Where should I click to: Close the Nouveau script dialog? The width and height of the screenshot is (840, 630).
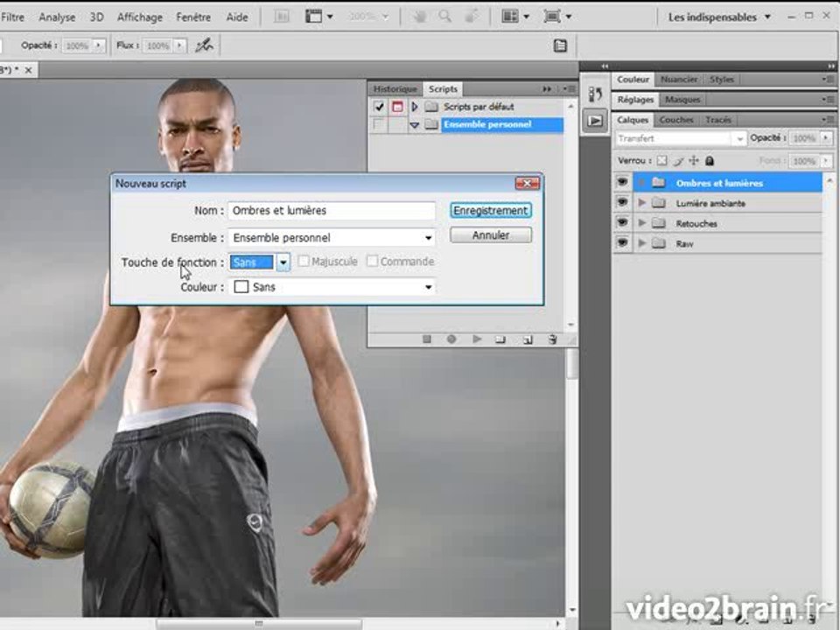[527, 183]
